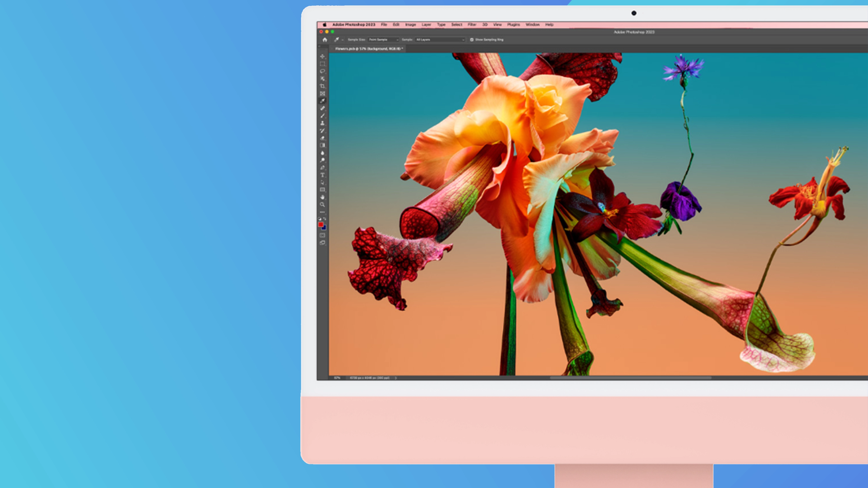
Task: Expand the Eyedropper tool preset picker
Action: (343, 40)
